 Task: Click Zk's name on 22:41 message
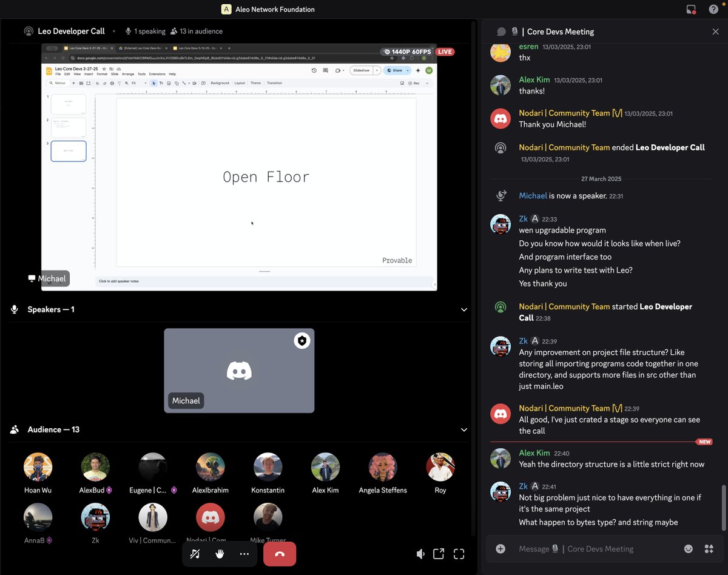[524, 486]
